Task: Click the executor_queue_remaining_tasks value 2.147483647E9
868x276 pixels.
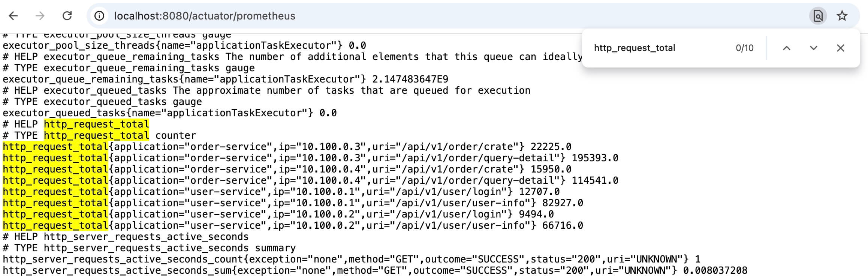Action: point(410,79)
